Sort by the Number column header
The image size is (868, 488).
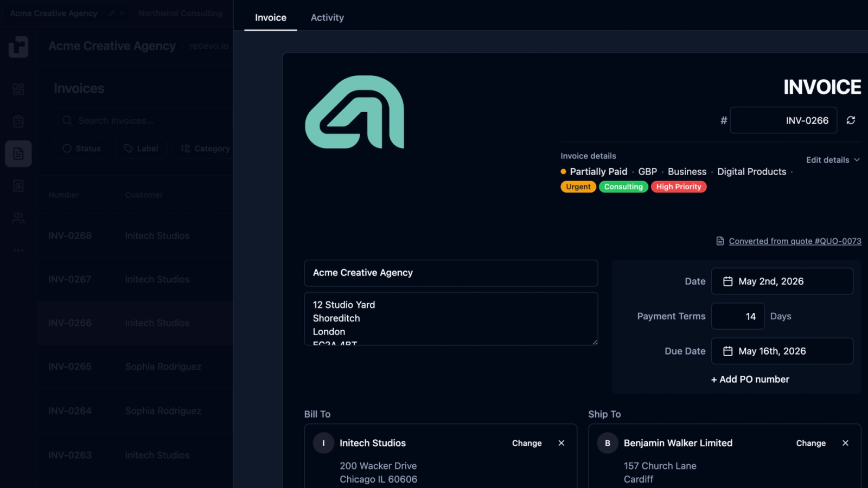63,195
